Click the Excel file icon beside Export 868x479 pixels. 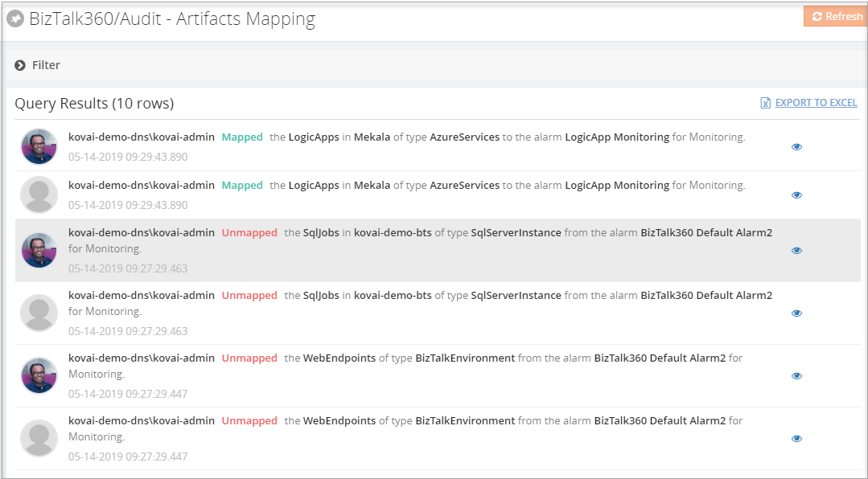766,103
